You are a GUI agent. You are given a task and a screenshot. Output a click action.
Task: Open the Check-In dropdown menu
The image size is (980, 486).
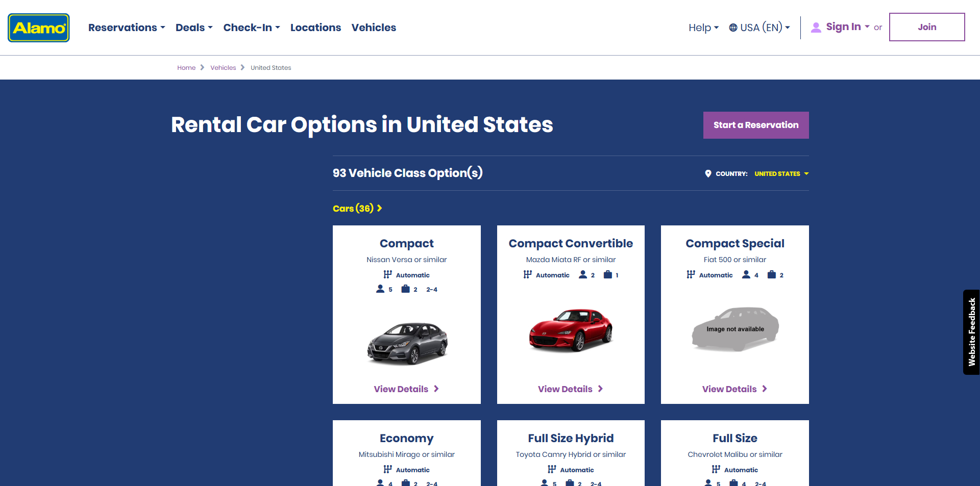tap(252, 28)
